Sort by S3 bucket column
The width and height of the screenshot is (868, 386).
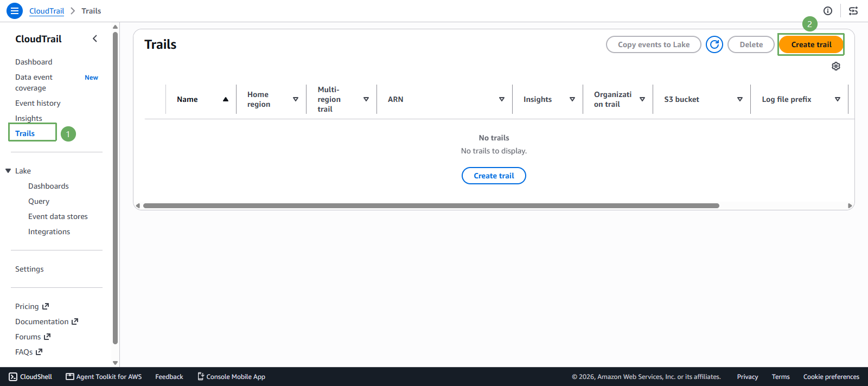click(740, 99)
